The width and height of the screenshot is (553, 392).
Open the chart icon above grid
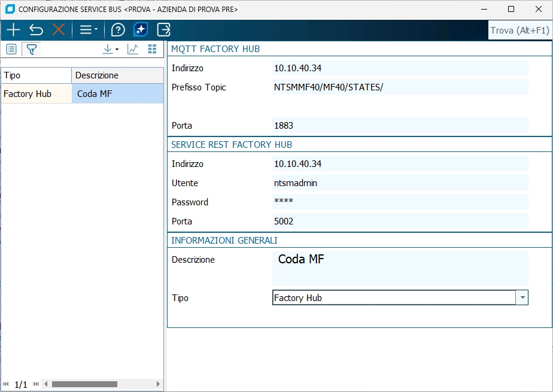point(133,49)
